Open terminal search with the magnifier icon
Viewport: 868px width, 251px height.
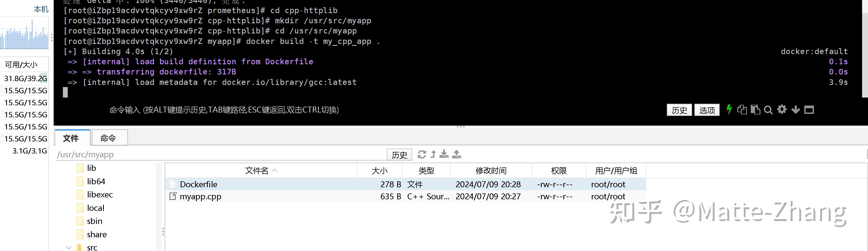(x=768, y=110)
